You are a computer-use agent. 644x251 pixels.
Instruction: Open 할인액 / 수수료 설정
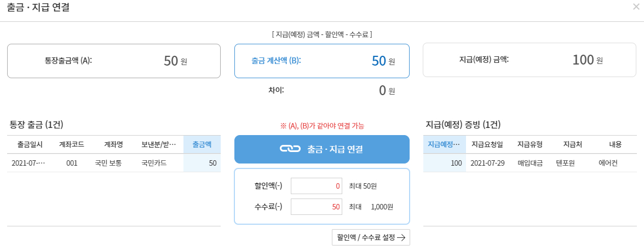point(371,237)
